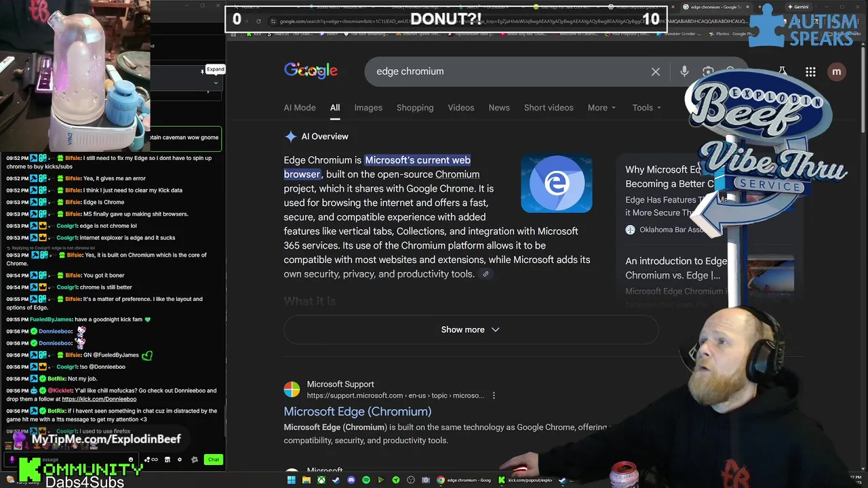The image size is (868, 488).
Task: Clear the Google search box text
Action: point(655,71)
